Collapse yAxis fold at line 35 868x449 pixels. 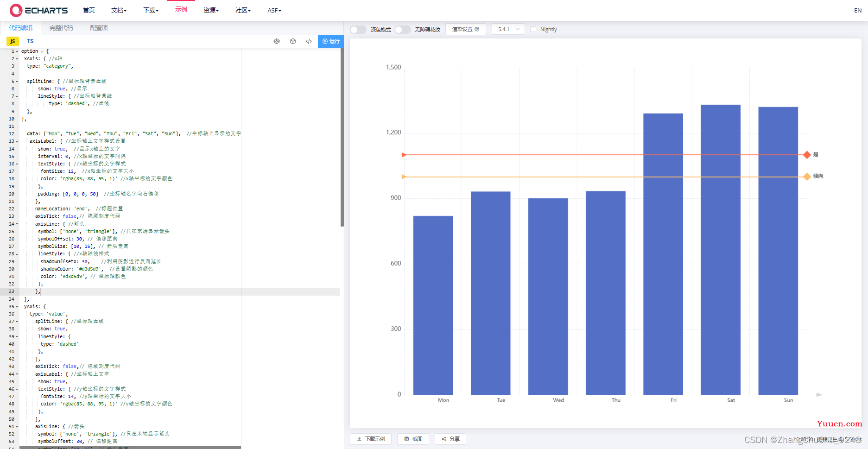pyautogui.click(x=17, y=307)
